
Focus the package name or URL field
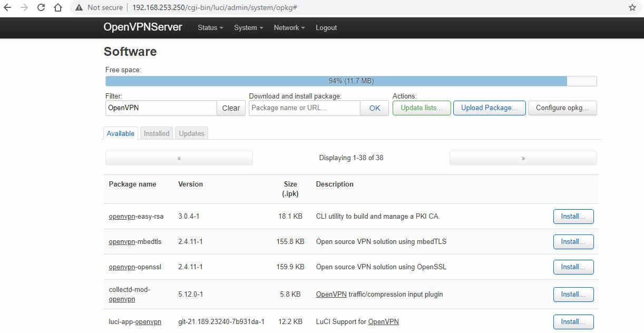click(x=305, y=108)
